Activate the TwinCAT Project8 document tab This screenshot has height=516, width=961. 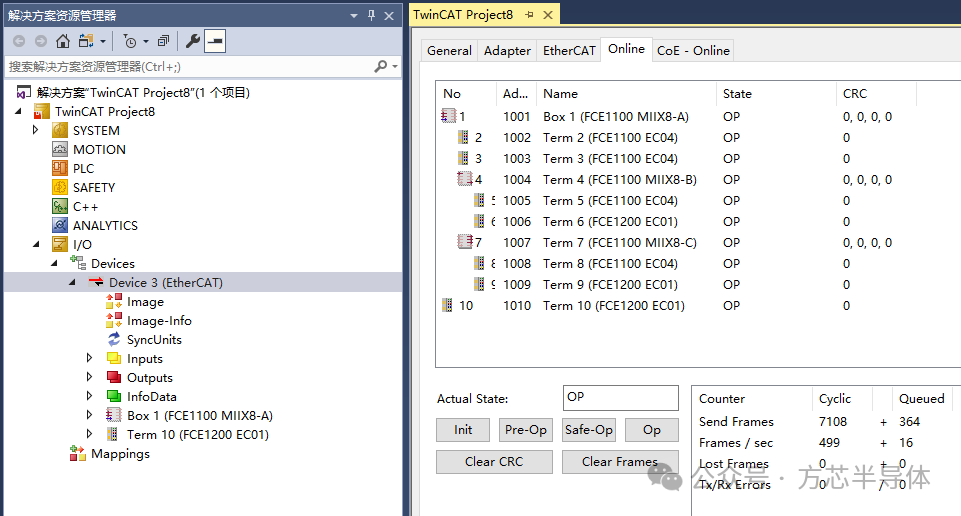[x=463, y=15]
